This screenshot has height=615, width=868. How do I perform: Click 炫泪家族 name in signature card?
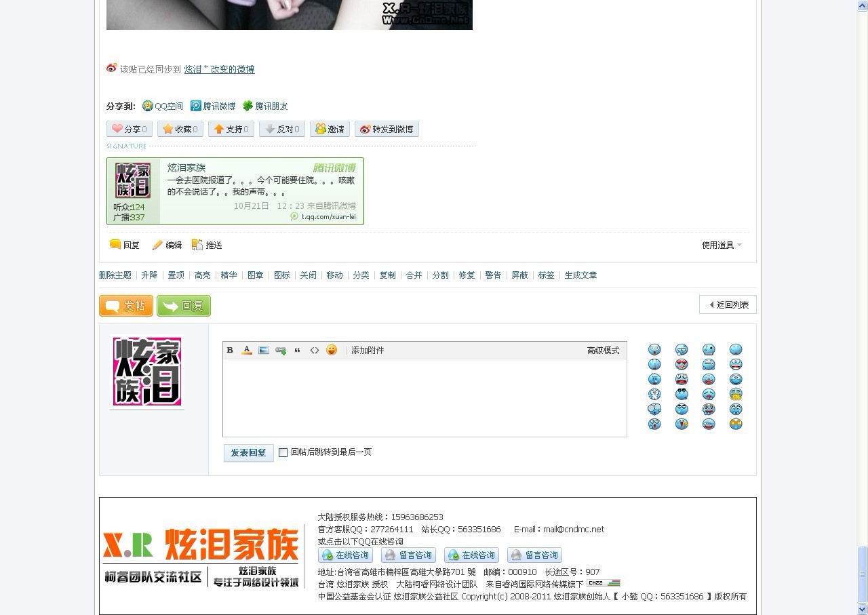click(186, 167)
